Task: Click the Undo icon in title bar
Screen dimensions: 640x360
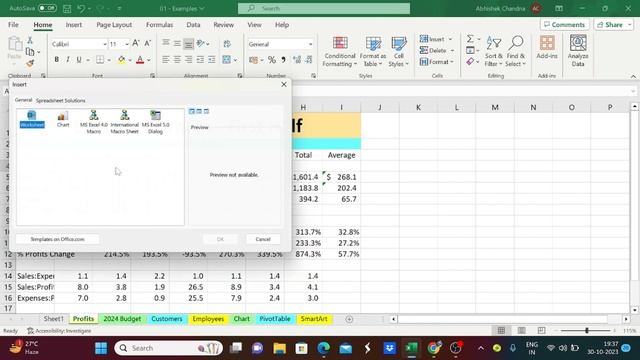Action: click(81, 8)
